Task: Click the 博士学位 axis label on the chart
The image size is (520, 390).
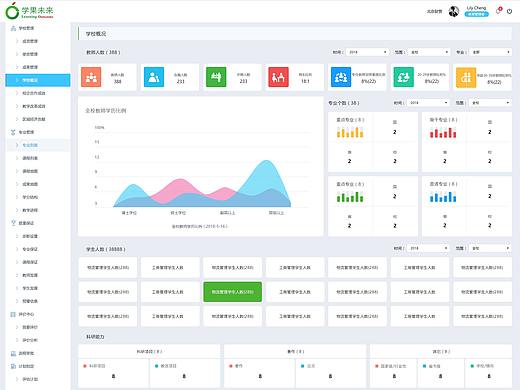Action: click(x=129, y=213)
